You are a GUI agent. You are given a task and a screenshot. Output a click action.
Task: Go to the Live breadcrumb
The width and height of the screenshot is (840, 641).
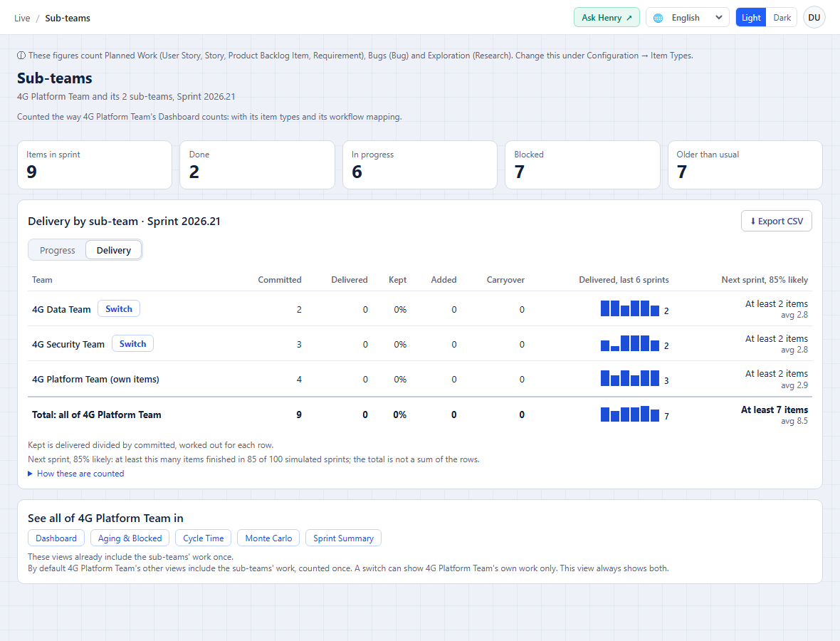22,19
